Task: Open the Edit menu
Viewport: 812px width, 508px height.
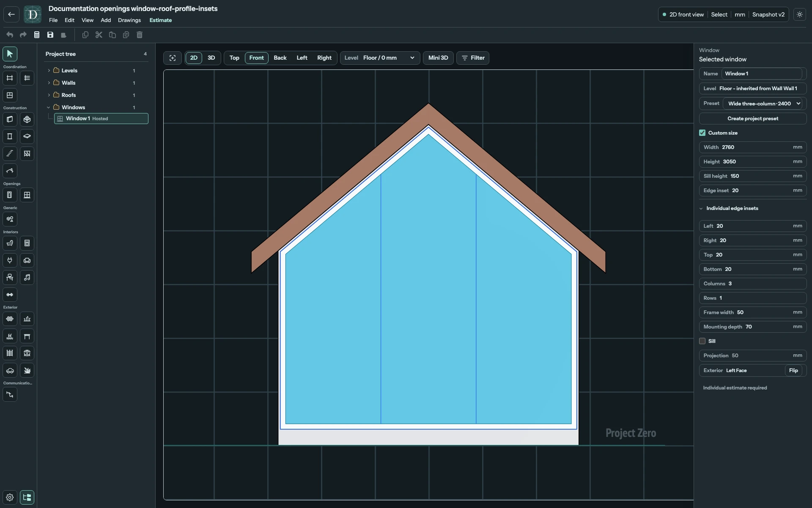Action: pyautogui.click(x=69, y=20)
